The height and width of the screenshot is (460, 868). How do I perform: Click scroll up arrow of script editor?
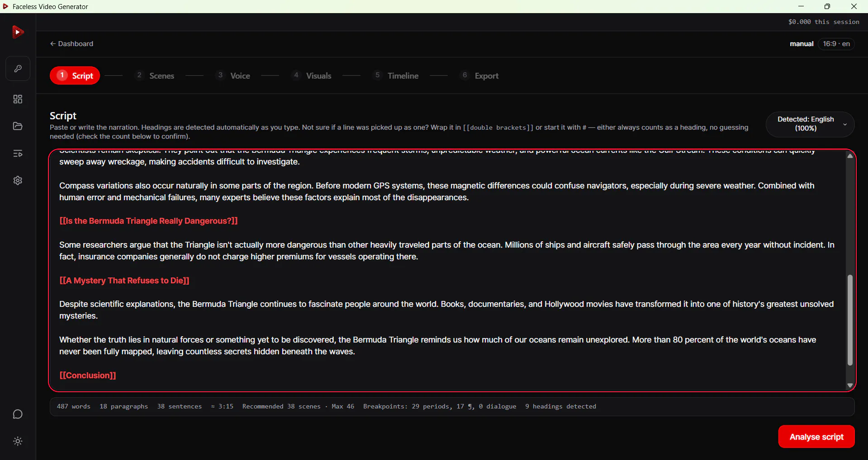[x=850, y=156]
